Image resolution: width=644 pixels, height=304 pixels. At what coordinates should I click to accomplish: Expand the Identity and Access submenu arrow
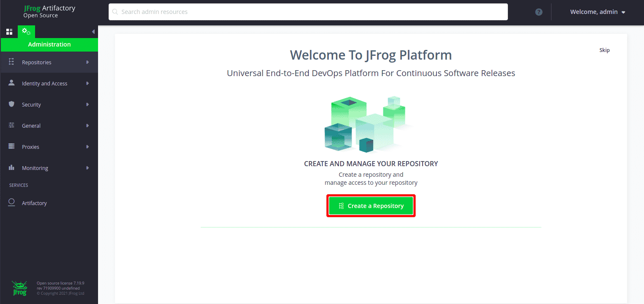pyautogui.click(x=87, y=83)
